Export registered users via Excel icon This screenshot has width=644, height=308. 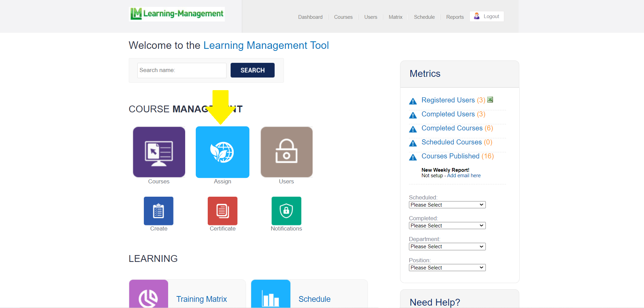click(490, 100)
